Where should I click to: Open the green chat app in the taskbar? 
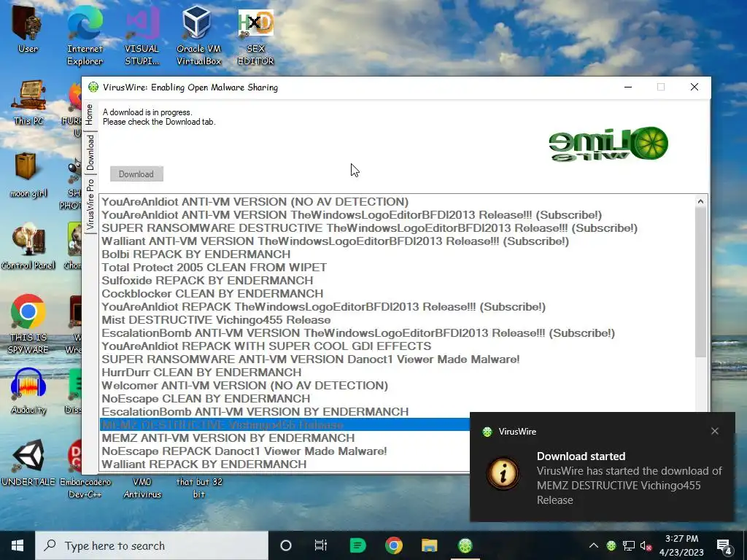tap(357, 545)
